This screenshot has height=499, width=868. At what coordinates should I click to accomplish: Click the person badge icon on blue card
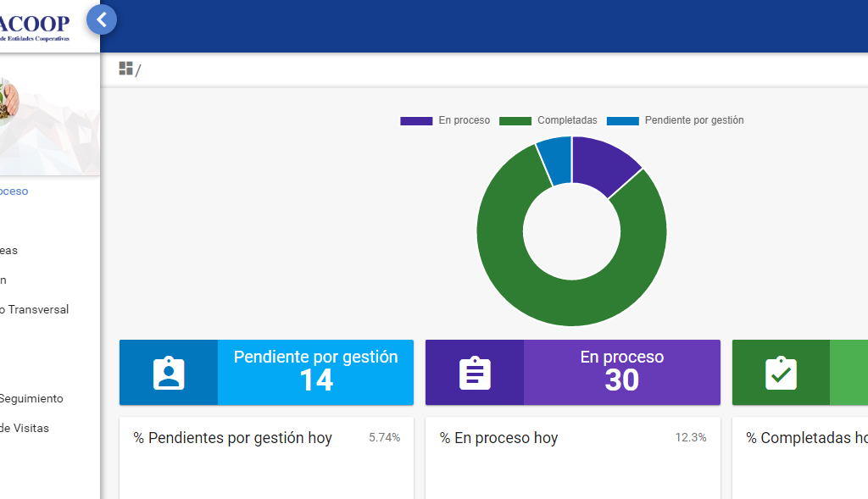point(169,373)
